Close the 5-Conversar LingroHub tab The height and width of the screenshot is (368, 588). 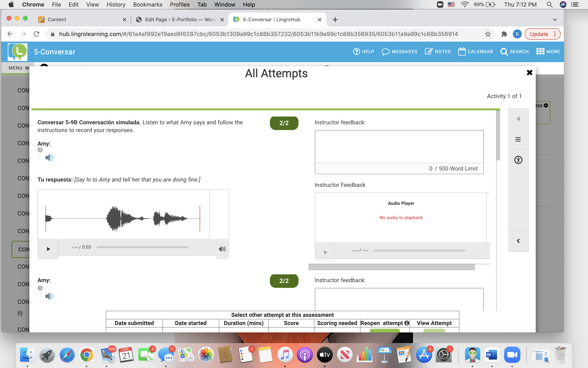coord(320,19)
